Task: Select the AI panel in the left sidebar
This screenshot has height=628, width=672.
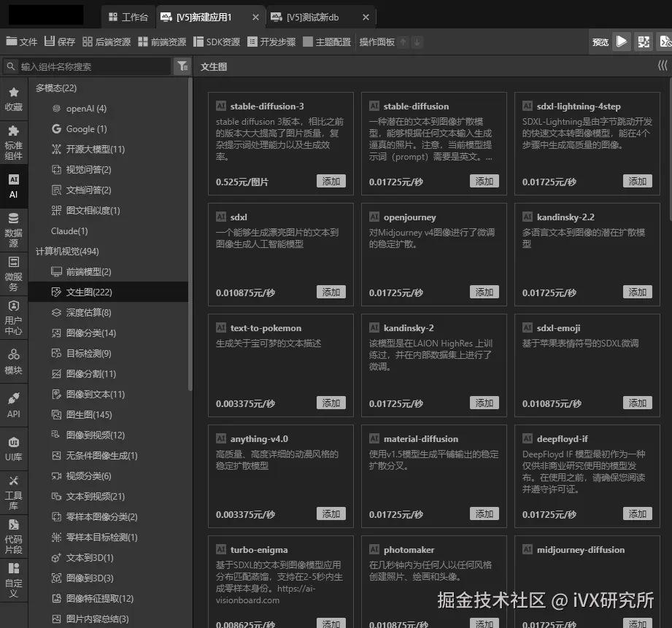Action: pos(13,183)
